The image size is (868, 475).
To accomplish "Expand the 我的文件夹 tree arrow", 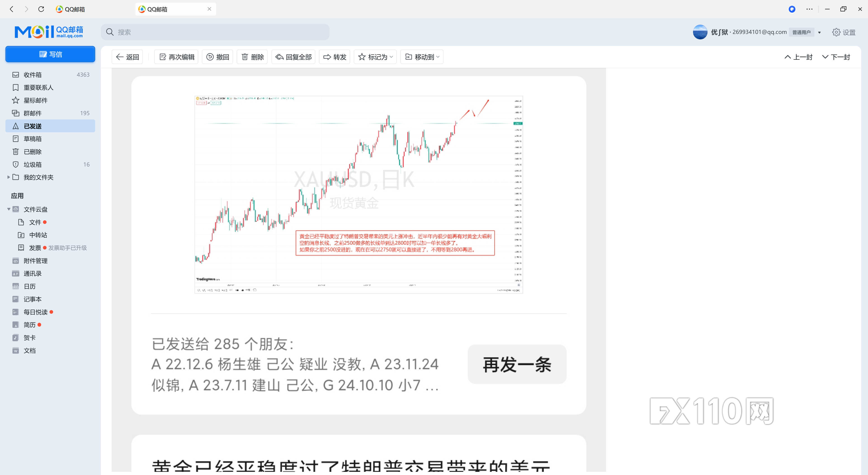I will [x=8, y=177].
